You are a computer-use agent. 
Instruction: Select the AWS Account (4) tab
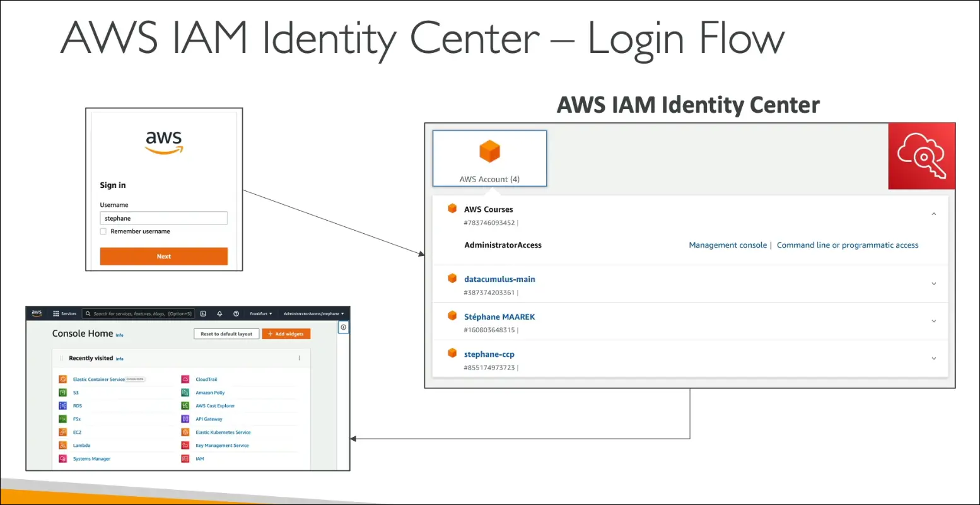click(x=489, y=158)
